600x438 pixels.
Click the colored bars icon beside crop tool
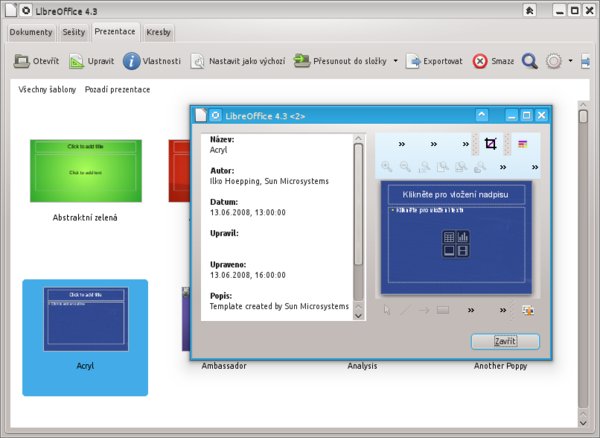(523, 144)
